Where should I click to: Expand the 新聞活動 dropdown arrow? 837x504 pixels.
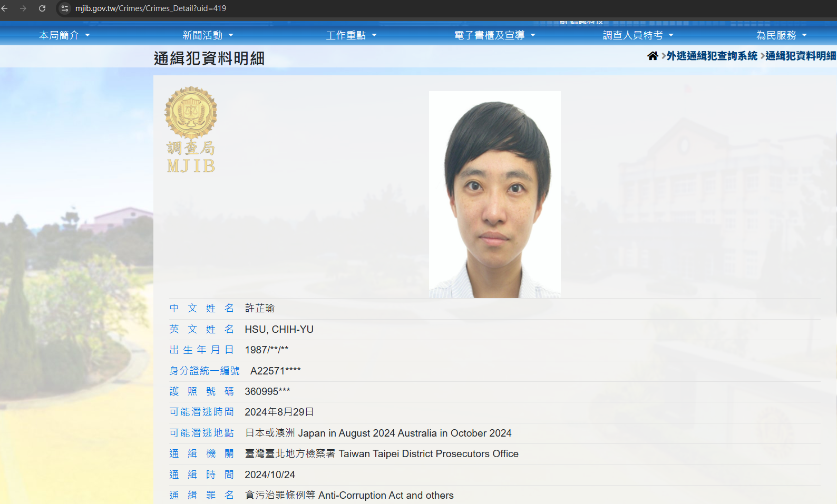[231, 35]
